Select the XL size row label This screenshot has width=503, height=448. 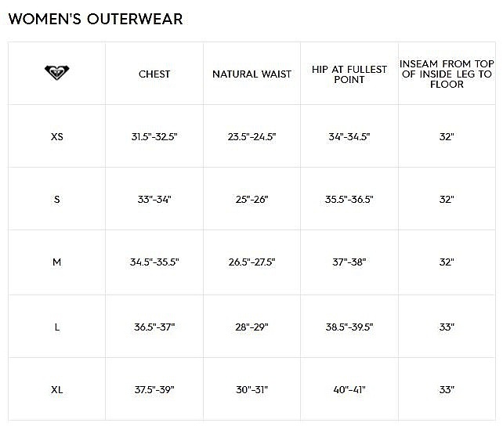[x=56, y=389]
